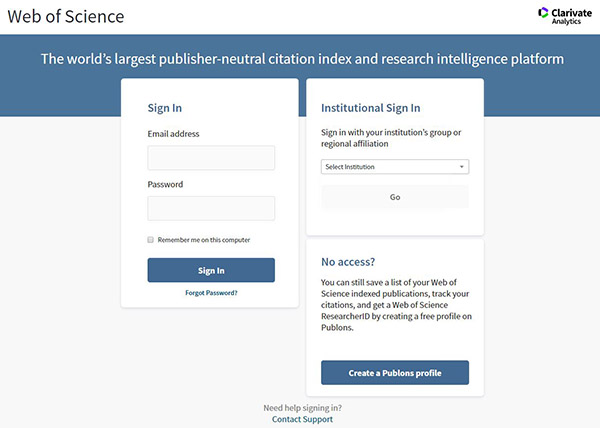Click the Sign In panel heading

[x=165, y=108]
